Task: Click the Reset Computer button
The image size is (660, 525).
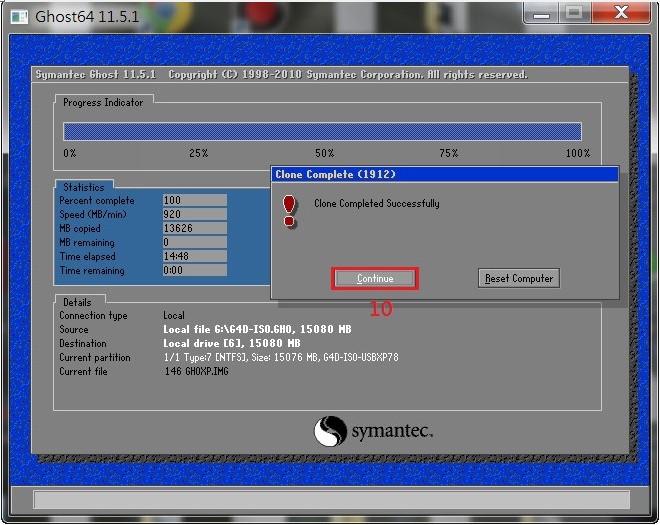Action: (x=519, y=278)
